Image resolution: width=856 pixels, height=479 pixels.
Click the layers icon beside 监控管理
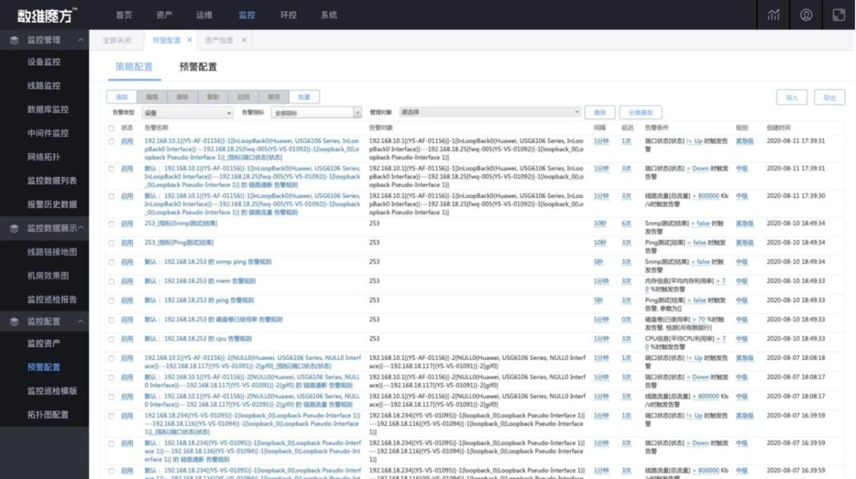pos(14,40)
